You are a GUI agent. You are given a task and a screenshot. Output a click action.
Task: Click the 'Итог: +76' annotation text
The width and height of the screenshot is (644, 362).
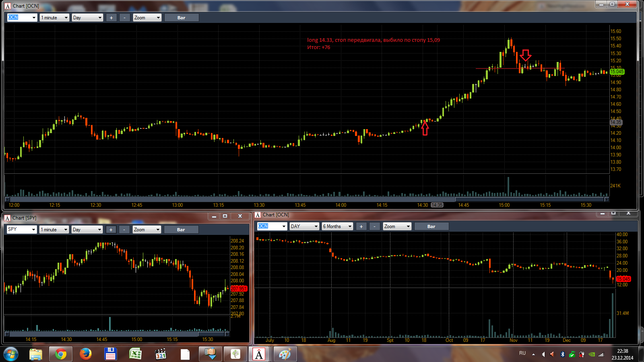pyautogui.click(x=319, y=47)
